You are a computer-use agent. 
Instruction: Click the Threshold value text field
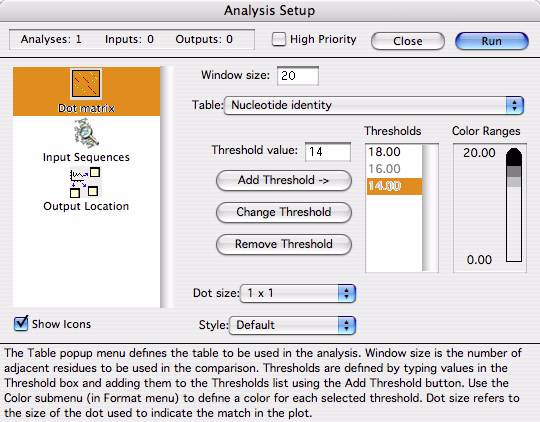pyautogui.click(x=328, y=152)
